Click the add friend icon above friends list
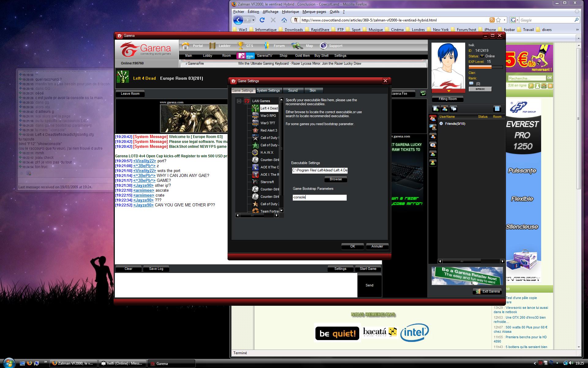This screenshot has height=368, width=588. (444, 109)
